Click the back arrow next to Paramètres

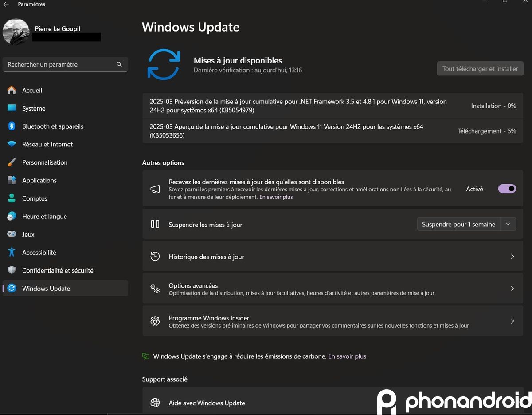(6, 4)
